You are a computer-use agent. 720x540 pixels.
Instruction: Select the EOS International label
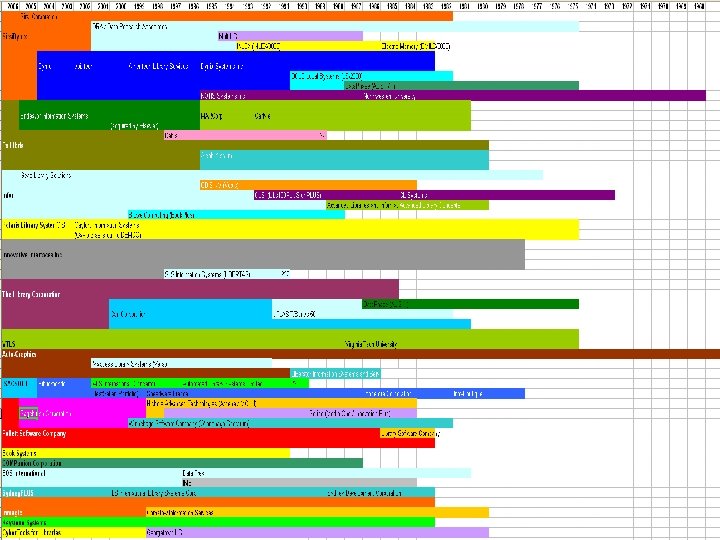click(23, 473)
